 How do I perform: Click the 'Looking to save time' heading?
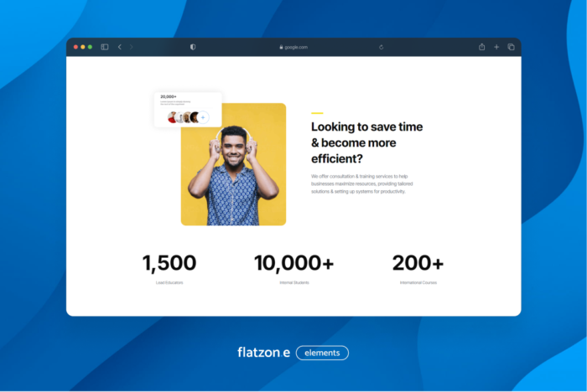(366, 142)
